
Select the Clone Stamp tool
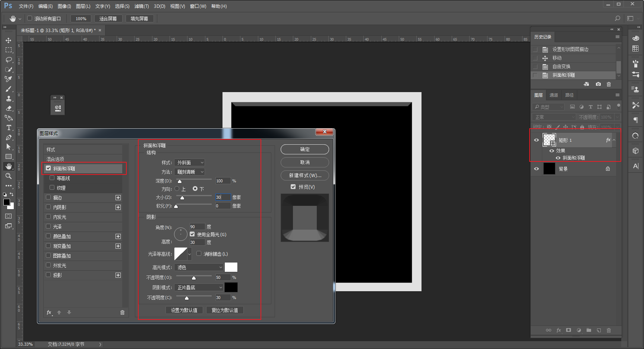click(x=9, y=98)
